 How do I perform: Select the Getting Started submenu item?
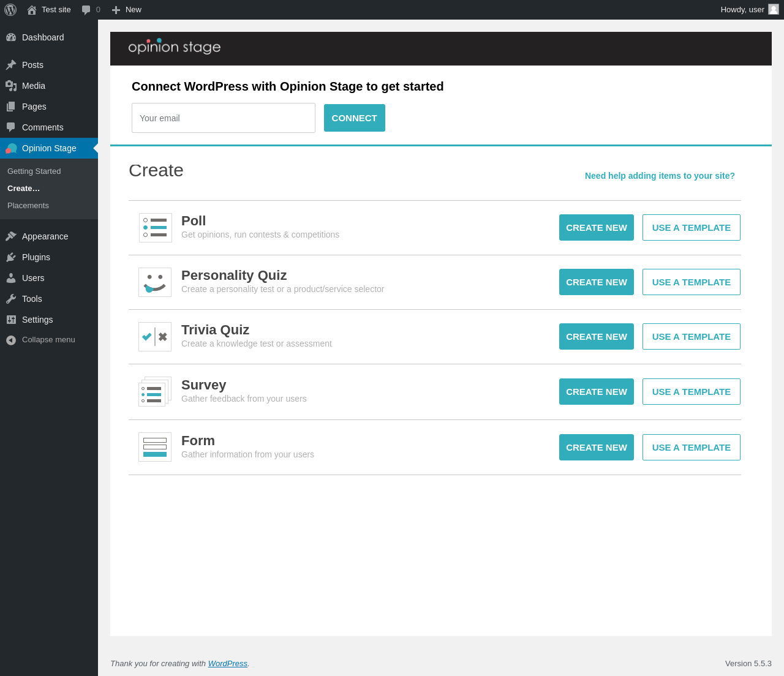click(34, 171)
